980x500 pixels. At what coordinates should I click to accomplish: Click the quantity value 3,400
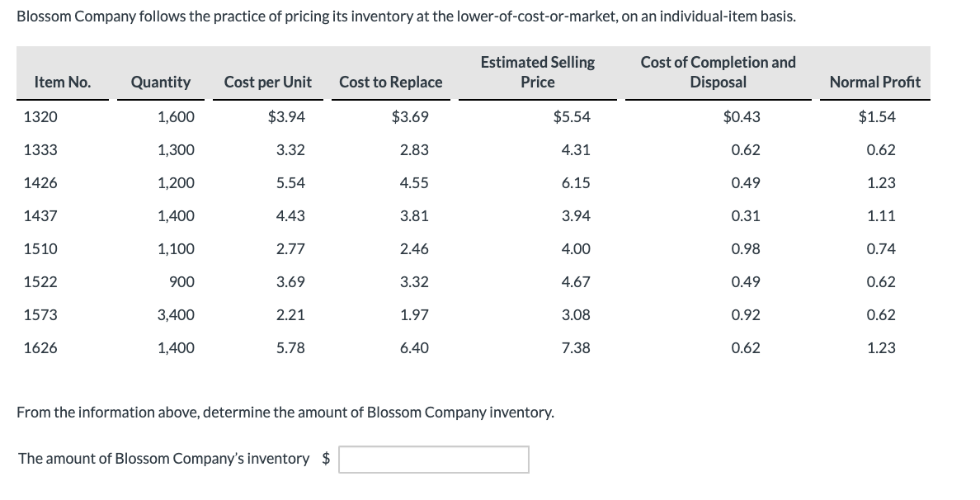[x=176, y=315]
